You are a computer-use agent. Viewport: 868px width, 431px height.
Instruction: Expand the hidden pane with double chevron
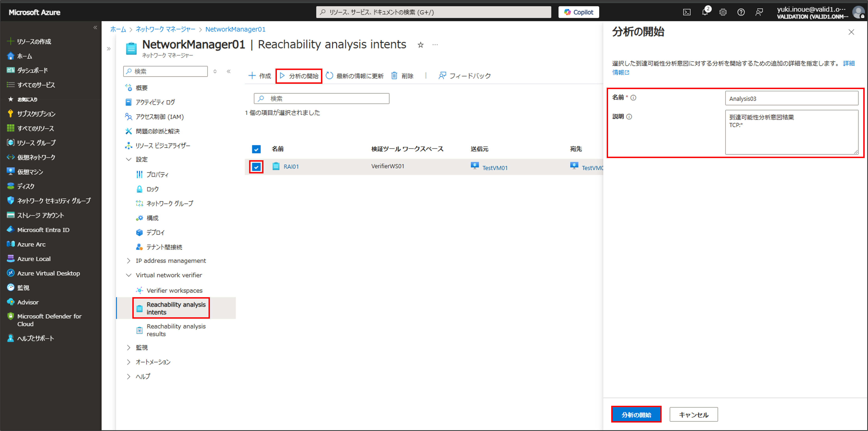108,48
